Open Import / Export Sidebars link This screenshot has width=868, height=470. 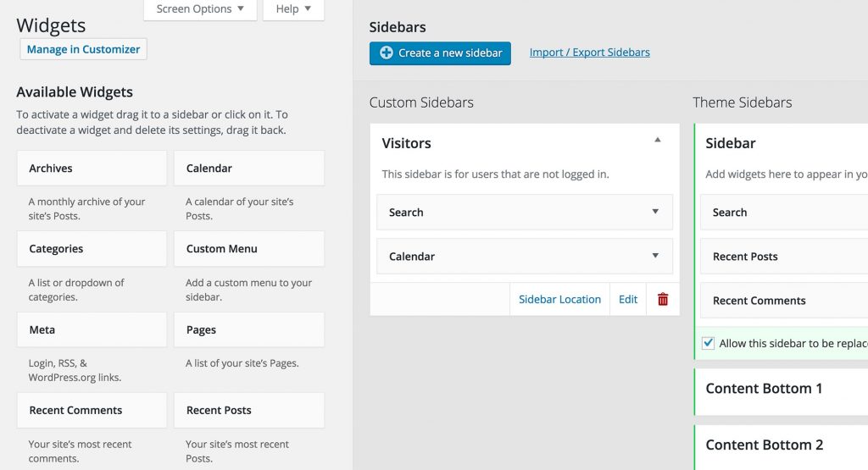(x=589, y=53)
